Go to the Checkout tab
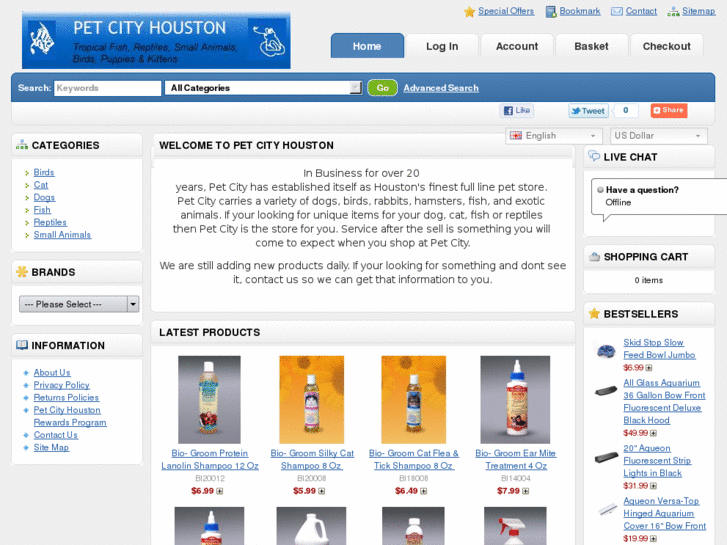 point(667,46)
